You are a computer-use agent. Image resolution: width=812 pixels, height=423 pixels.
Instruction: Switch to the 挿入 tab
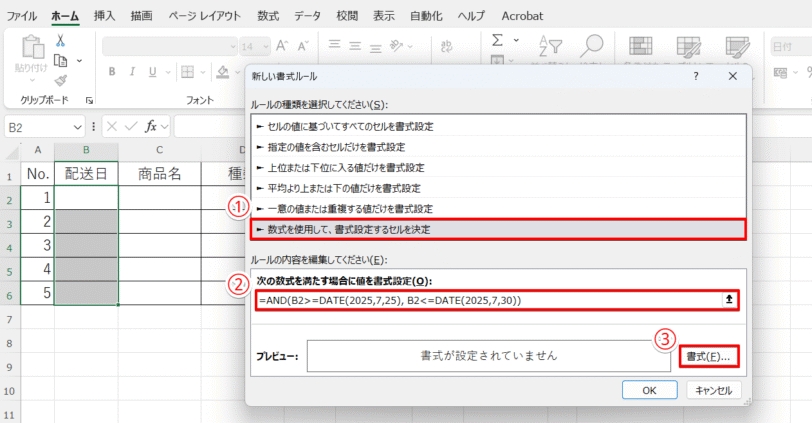tap(105, 16)
